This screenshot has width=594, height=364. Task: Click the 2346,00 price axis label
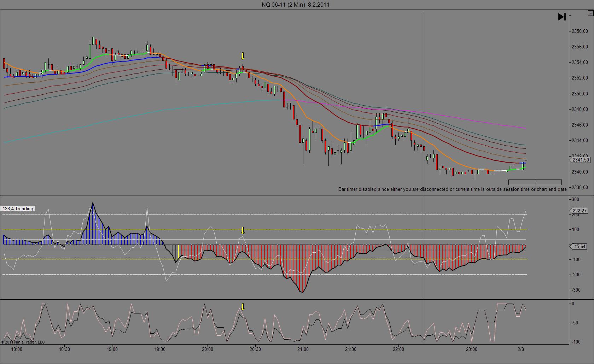click(x=580, y=125)
